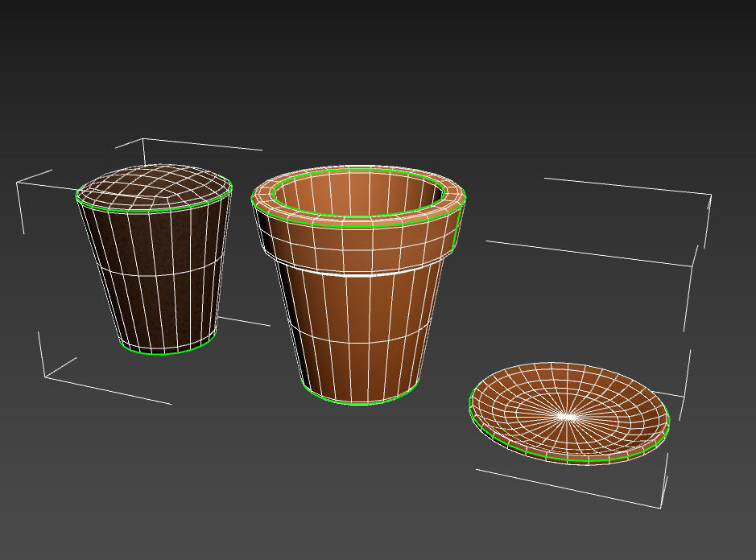Click top-right corner of saucer's bounding box
The height and width of the screenshot is (560, 756).
click(x=711, y=195)
